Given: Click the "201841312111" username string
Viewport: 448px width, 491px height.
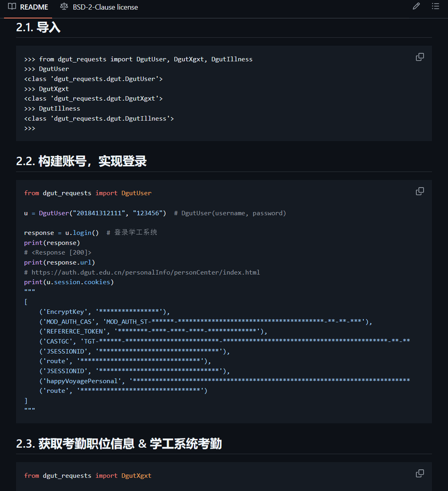Looking at the screenshot, I should tap(91, 213).
